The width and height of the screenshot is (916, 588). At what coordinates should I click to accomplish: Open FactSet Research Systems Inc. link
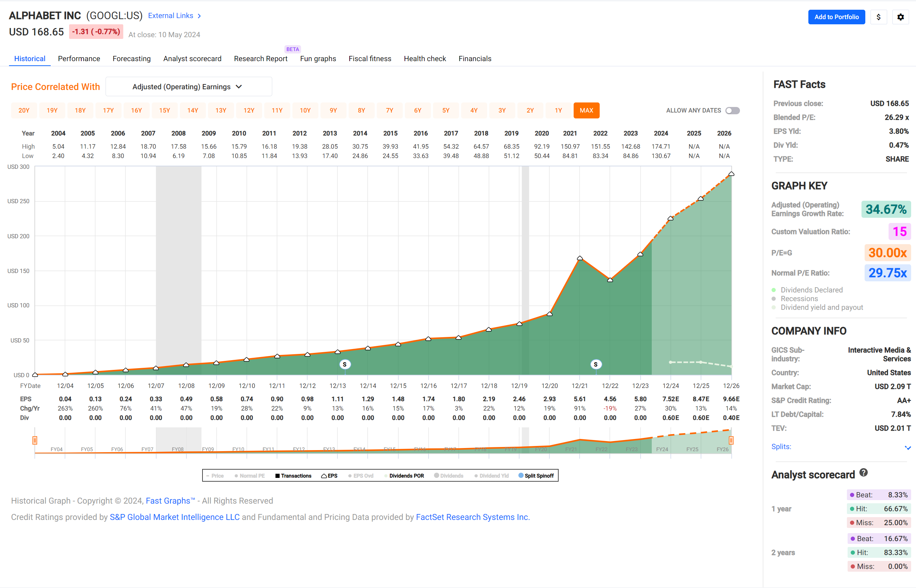(x=473, y=517)
